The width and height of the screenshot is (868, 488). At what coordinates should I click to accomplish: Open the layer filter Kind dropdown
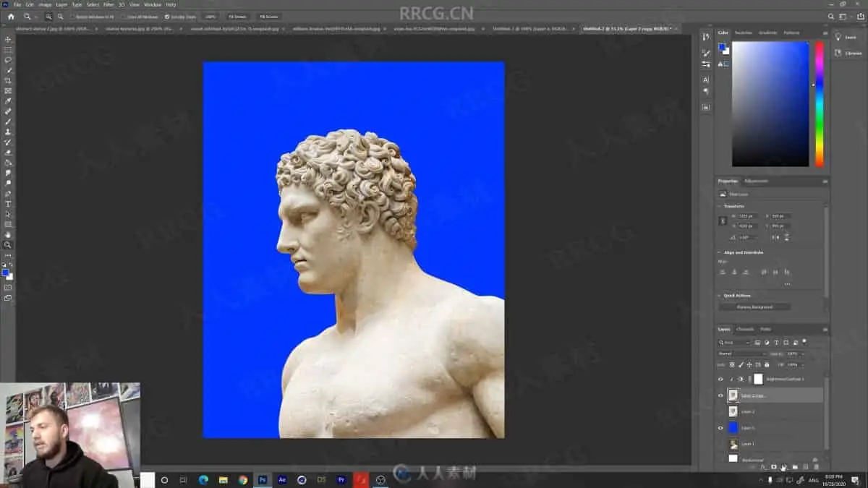(x=734, y=342)
